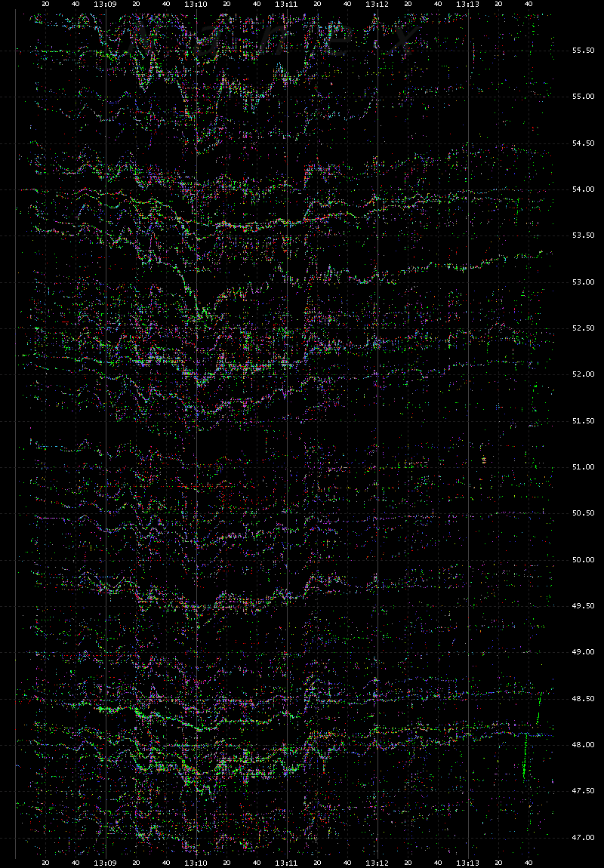Click the 50.50 price axis label

coord(584,514)
